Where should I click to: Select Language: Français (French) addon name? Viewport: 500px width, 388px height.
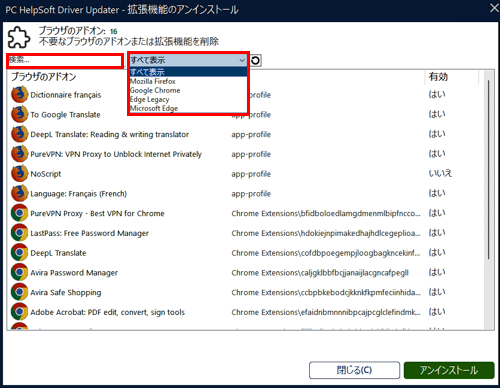(79, 194)
